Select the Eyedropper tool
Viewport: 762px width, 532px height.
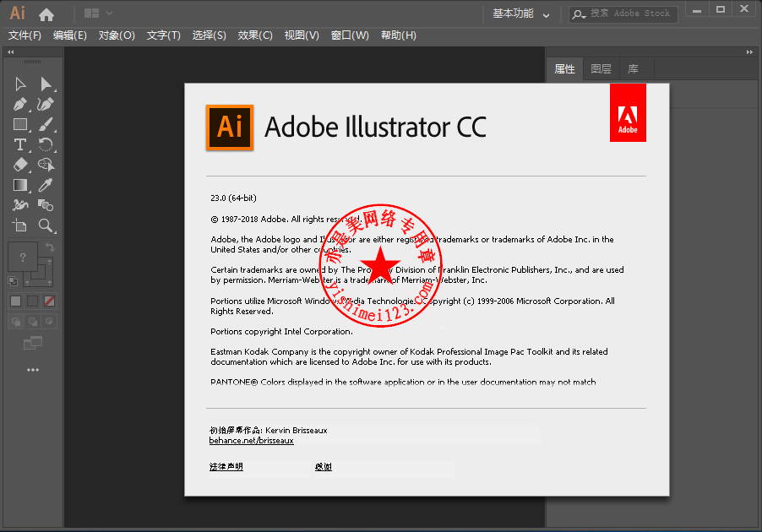point(46,185)
